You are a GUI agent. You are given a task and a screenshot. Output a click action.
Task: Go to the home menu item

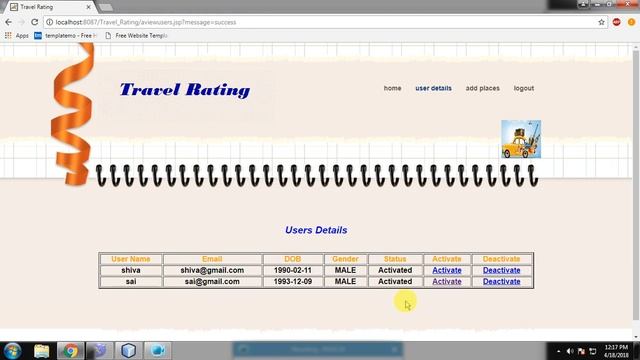point(392,88)
